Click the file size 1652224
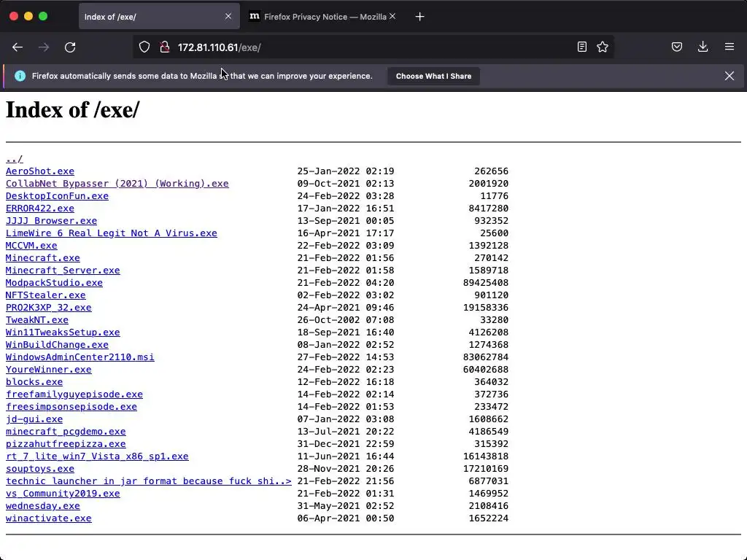The height and width of the screenshot is (560, 747). [x=488, y=518]
